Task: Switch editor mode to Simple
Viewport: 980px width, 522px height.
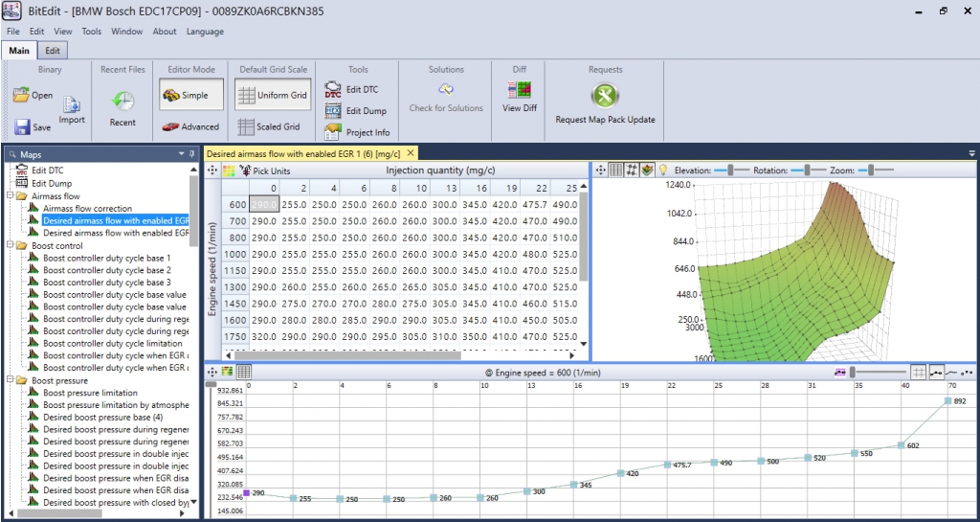Action: [191, 95]
